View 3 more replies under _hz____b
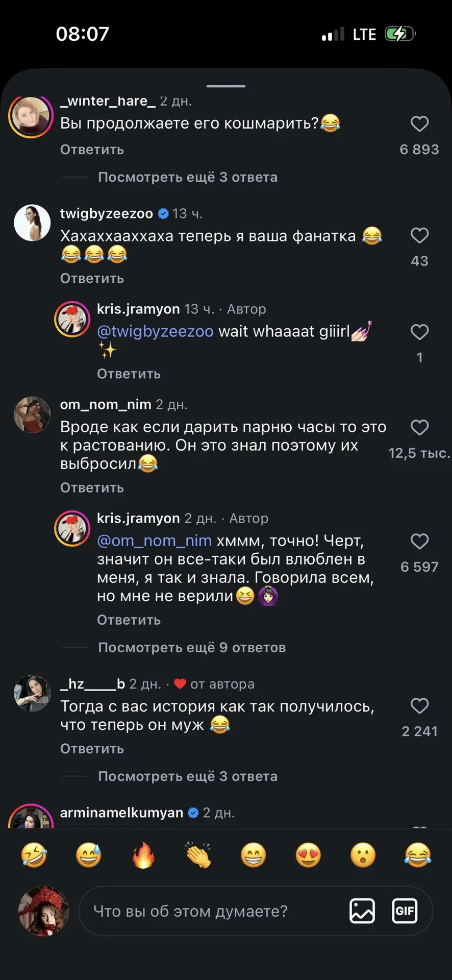This screenshot has width=452, height=980. click(x=188, y=776)
